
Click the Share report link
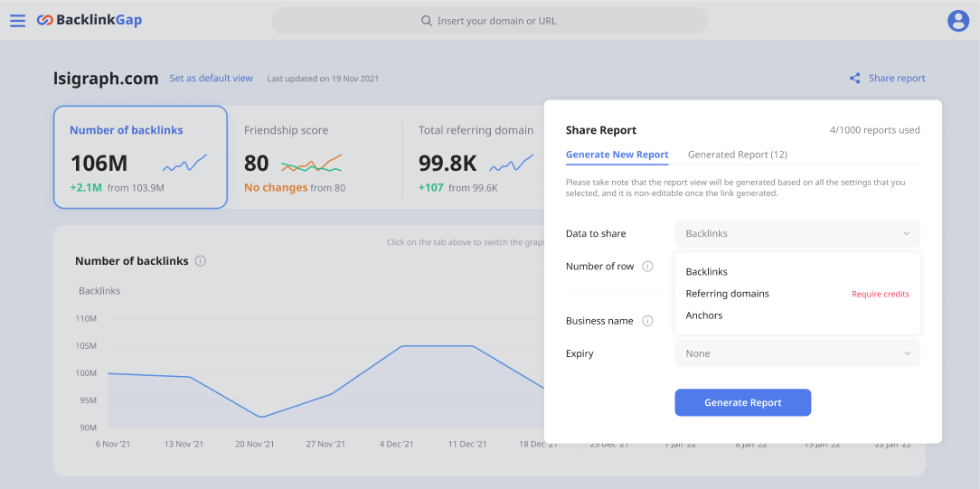click(x=897, y=78)
